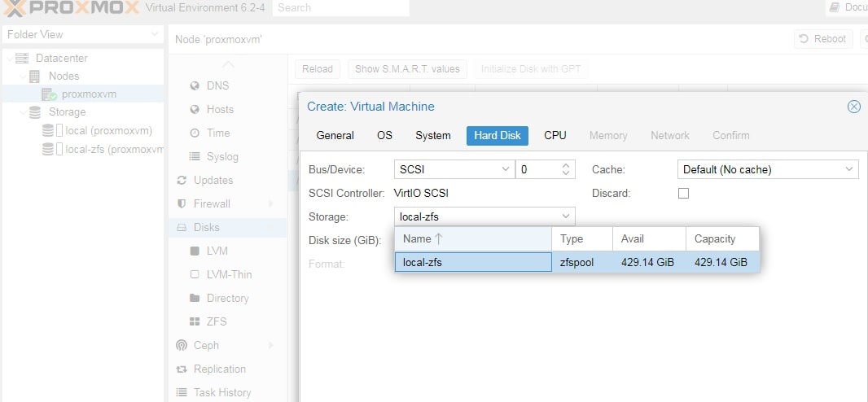The height and width of the screenshot is (402, 868).
Task: Open DNS via its globe icon
Action: (x=195, y=85)
